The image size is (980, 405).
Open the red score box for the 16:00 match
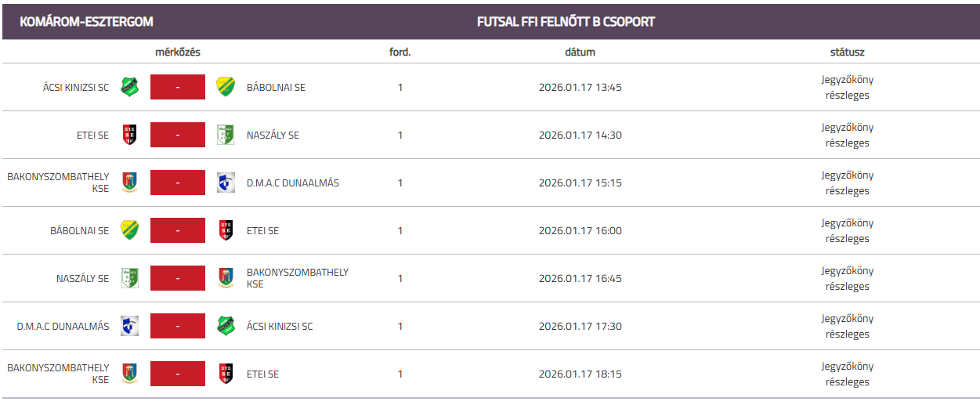tap(178, 230)
